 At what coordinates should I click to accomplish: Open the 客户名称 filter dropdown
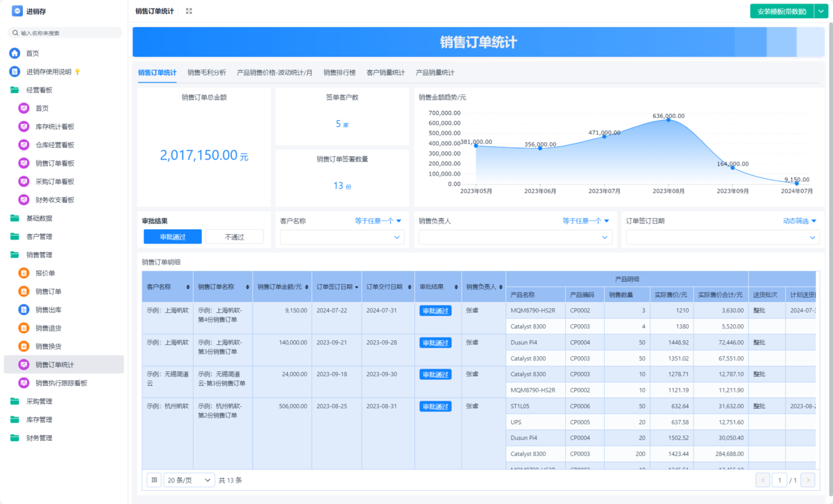342,237
